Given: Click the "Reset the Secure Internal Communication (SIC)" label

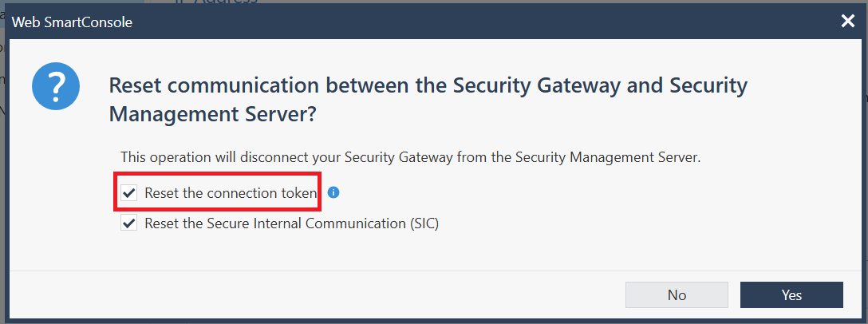Looking at the screenshot, I should coord(291,223).
